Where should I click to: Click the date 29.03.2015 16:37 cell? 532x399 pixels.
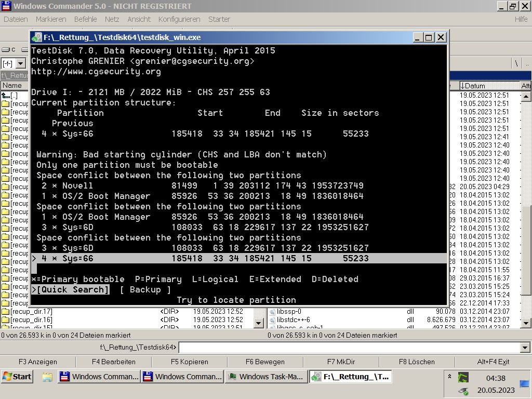pyautogui.click(x=485, y=278)
